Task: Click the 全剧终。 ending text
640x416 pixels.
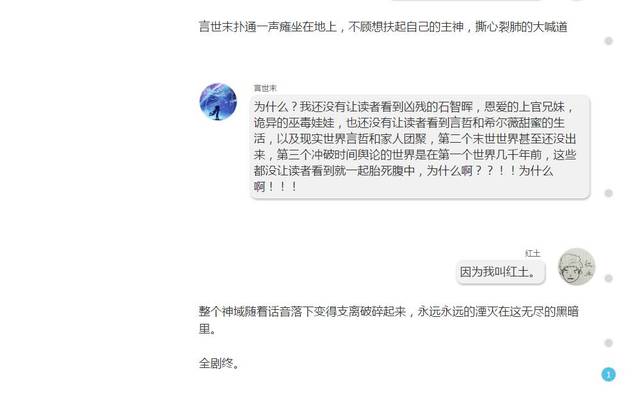Action: point(219,363)
